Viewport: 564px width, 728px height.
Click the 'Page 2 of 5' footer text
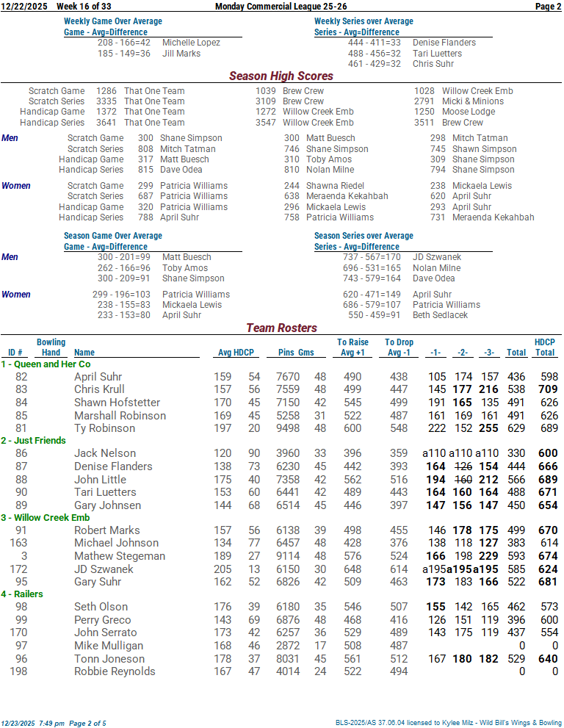[87, 724]
